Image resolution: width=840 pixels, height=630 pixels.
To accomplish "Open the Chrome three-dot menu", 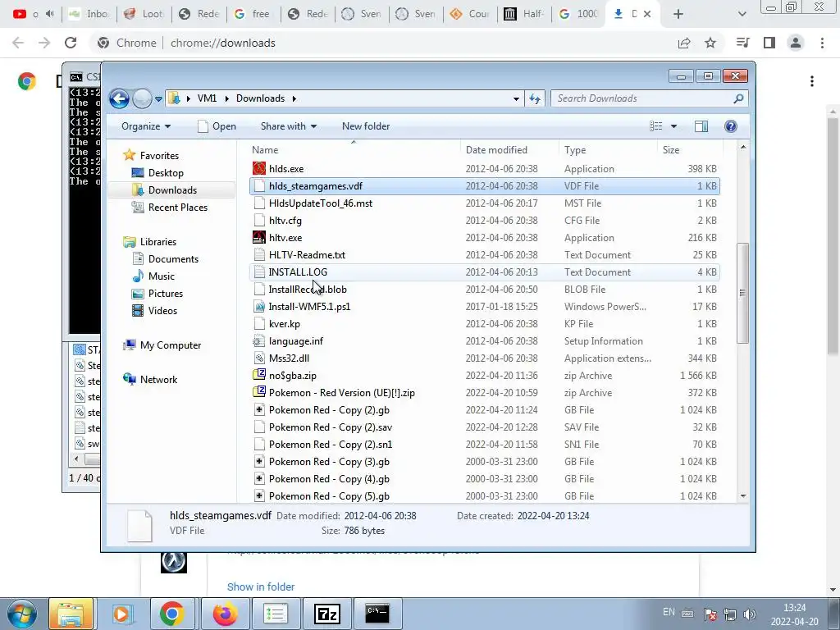I will click(822, 43).
